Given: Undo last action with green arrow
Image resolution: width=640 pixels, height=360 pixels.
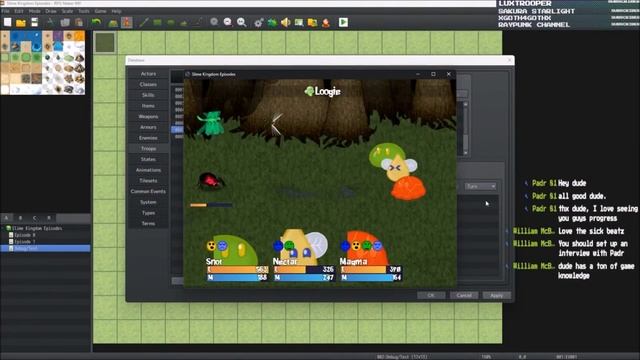Looking at the screenshot, I should click(x=96, y=22).
